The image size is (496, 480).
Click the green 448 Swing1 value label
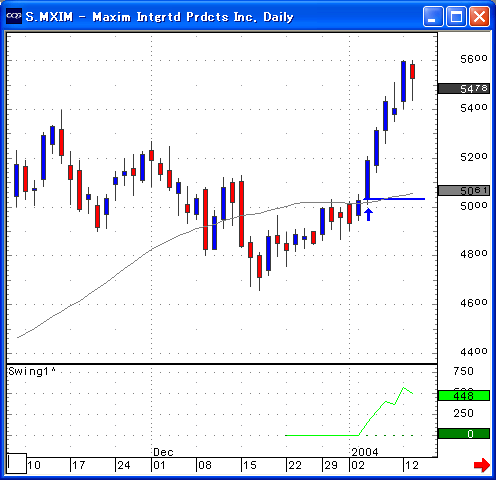pos(464,396)
